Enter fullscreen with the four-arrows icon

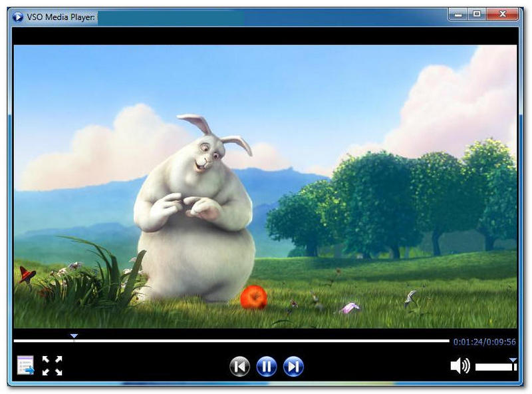pos(52,365)
